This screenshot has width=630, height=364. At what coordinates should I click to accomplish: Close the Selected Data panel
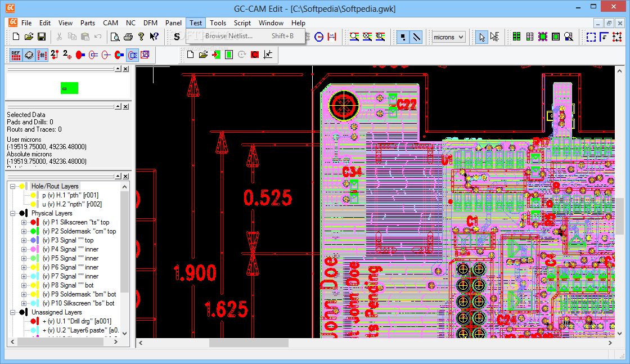(126, 106)
